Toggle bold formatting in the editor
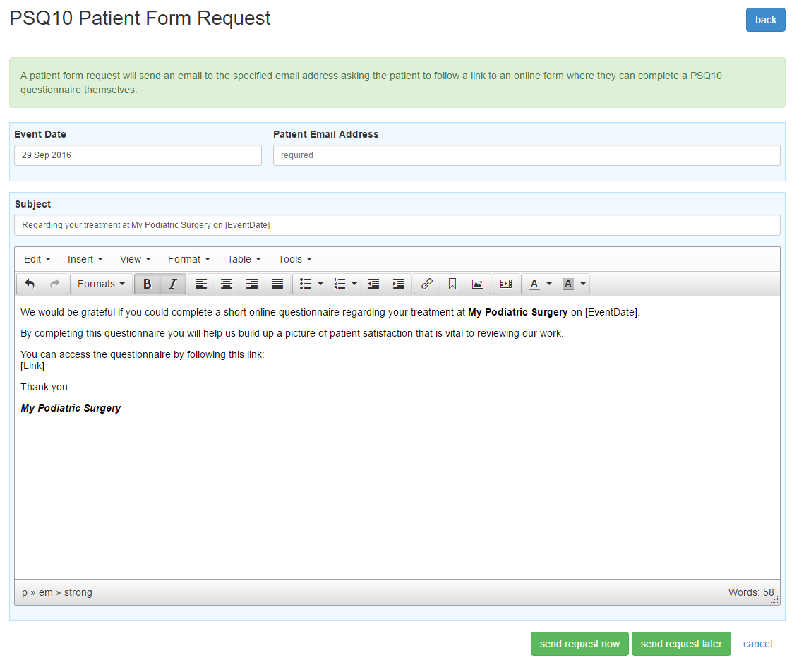Screen dimensions: 811x672 point(147,284)
